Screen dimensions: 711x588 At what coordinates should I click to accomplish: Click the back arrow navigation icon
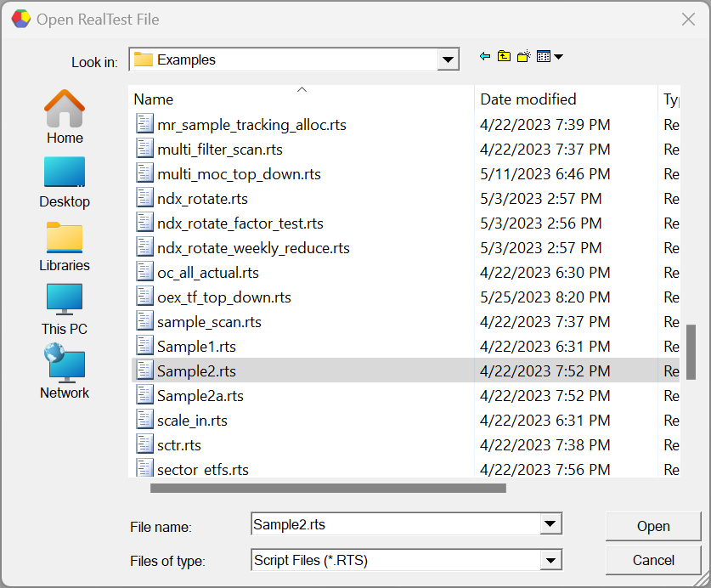[485, 57]
